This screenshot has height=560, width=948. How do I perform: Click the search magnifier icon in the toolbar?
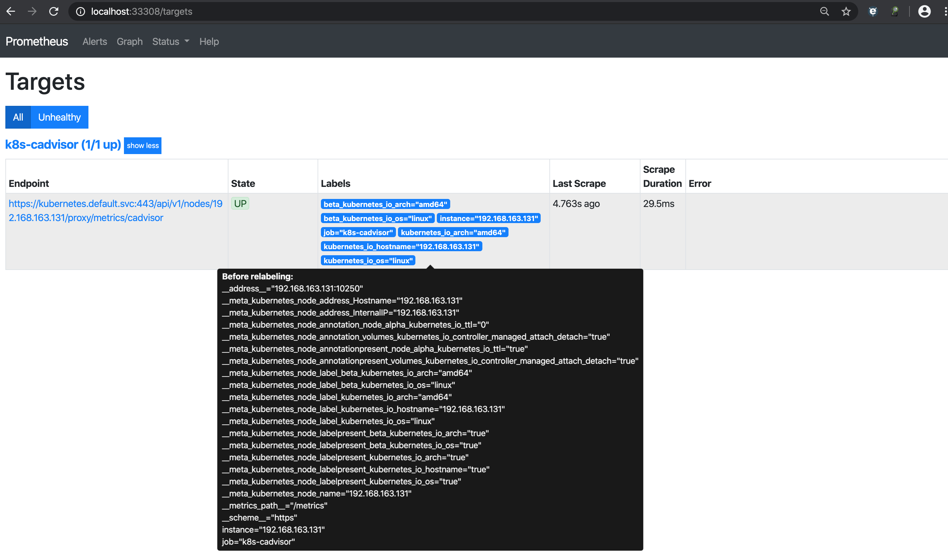825,11
